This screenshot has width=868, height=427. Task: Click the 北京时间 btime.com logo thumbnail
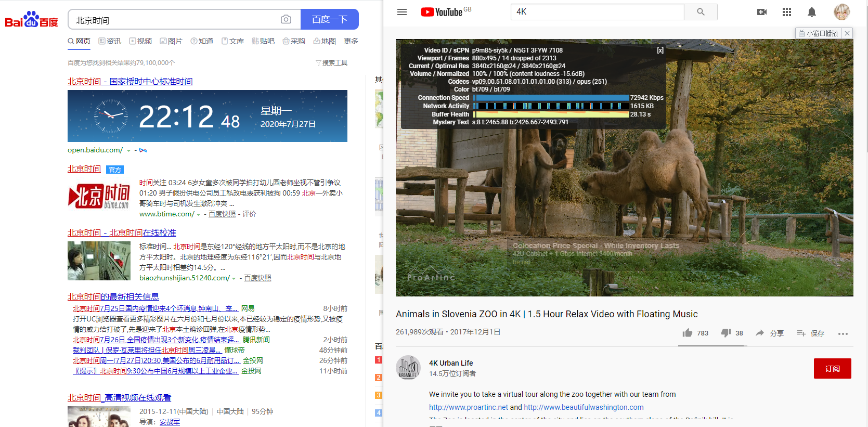pos(99,197)
